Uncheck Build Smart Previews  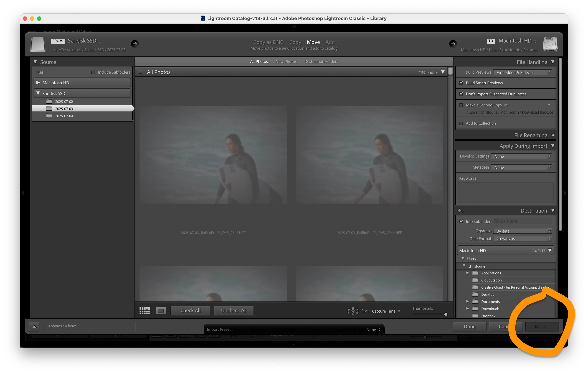[x=461, y=83]
